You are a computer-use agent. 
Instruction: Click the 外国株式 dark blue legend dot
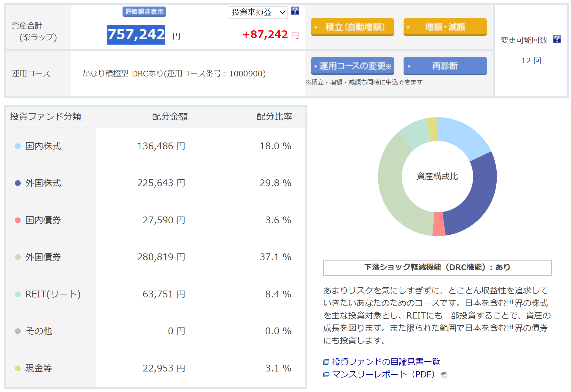click(x=18, y=183)
